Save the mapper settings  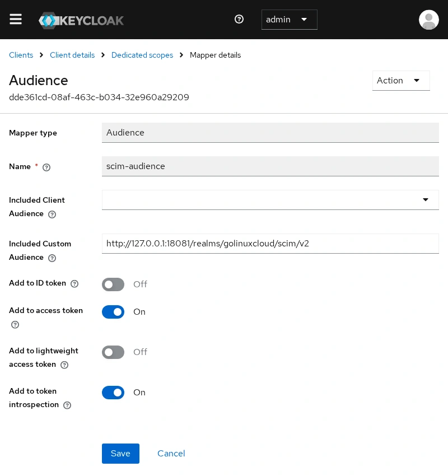click(120, 454)
